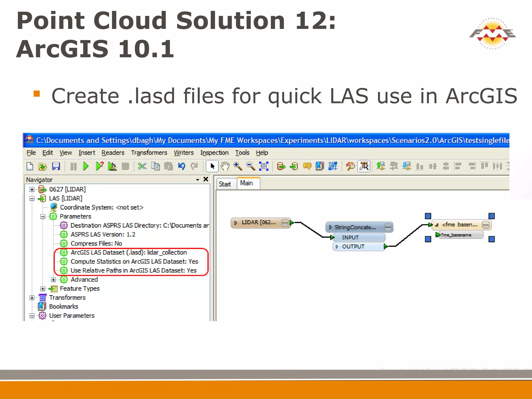Click the Pause translation icon

coord(74,166)
